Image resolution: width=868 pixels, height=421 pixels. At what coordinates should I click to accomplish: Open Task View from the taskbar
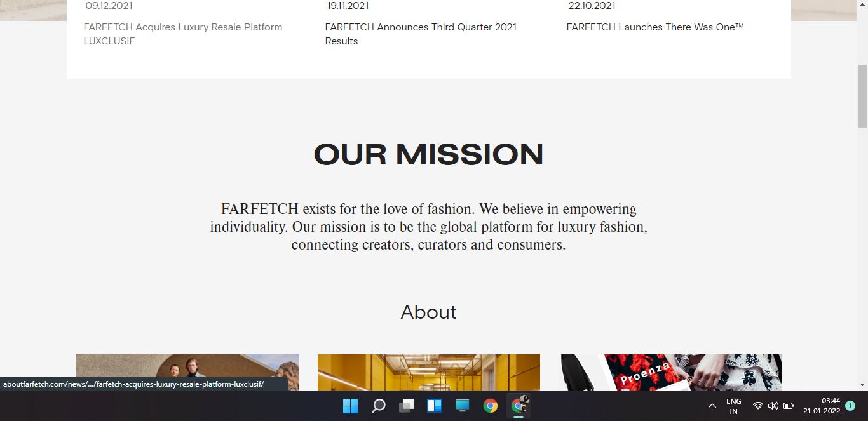[405, 406]
